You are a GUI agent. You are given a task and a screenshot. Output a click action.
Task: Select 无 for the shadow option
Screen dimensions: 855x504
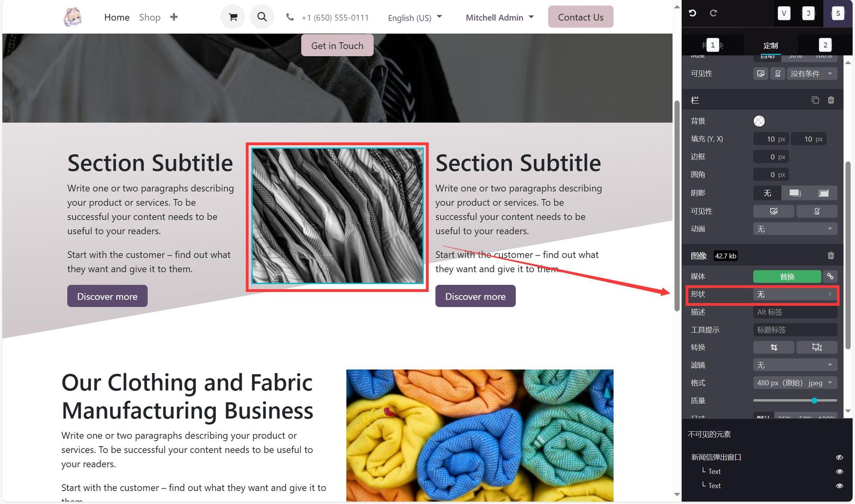[767, 193]
